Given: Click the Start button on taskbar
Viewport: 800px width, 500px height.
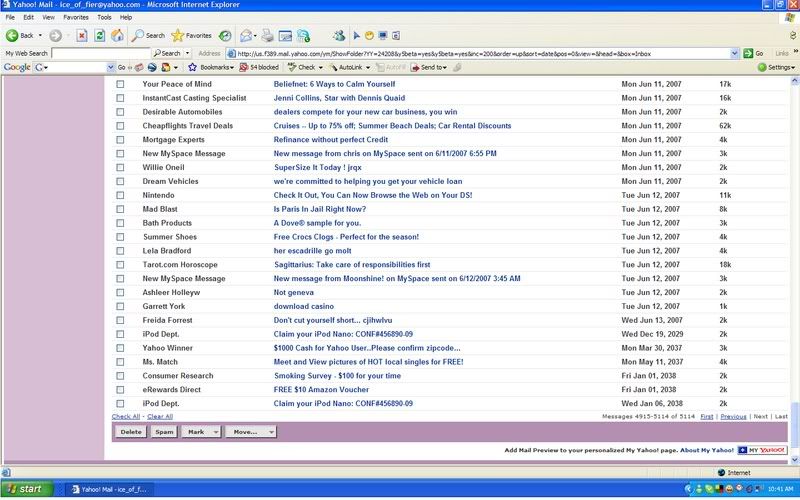Looking at the screenshot, I should pyautogui.click(x=27, y=489).
